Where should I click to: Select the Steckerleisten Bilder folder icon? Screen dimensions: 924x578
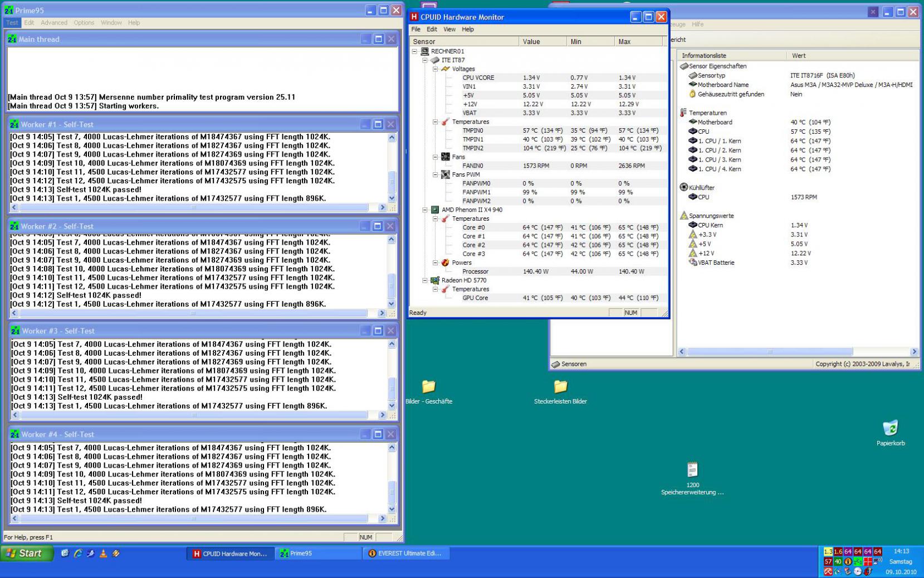[x=560, y=386]
